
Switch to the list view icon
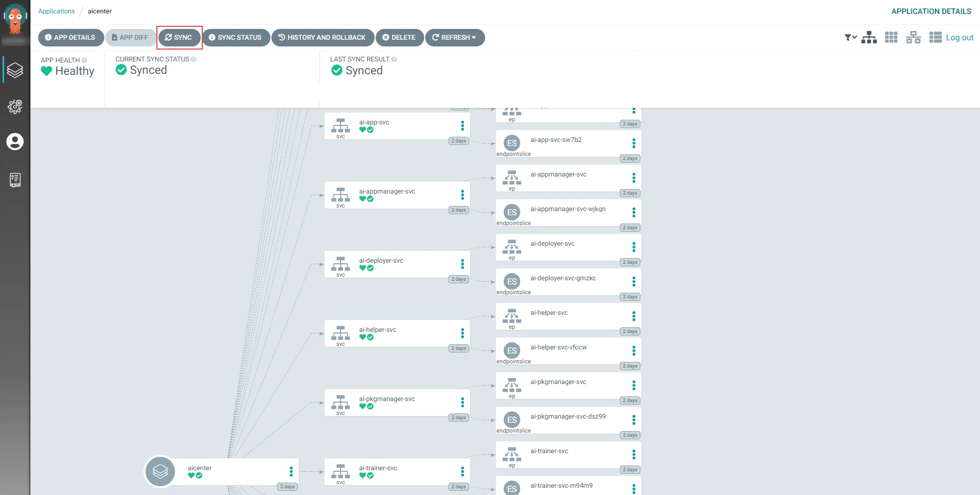coord(936,38)
